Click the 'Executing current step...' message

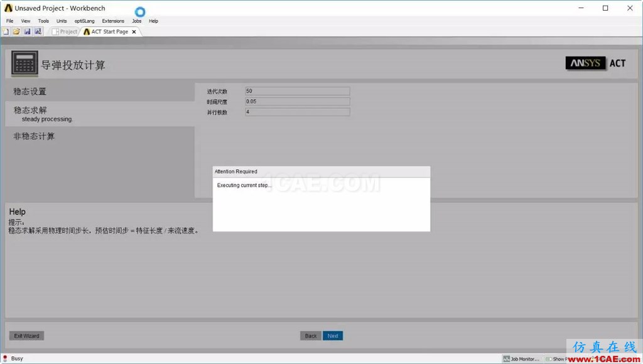point(244,185)
